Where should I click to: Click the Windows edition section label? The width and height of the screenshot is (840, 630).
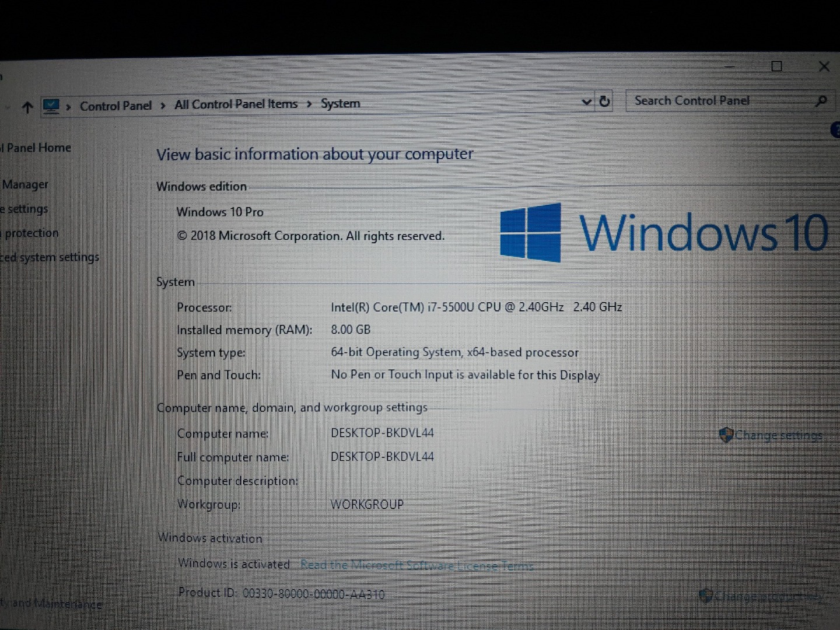[x=201, y=186]
